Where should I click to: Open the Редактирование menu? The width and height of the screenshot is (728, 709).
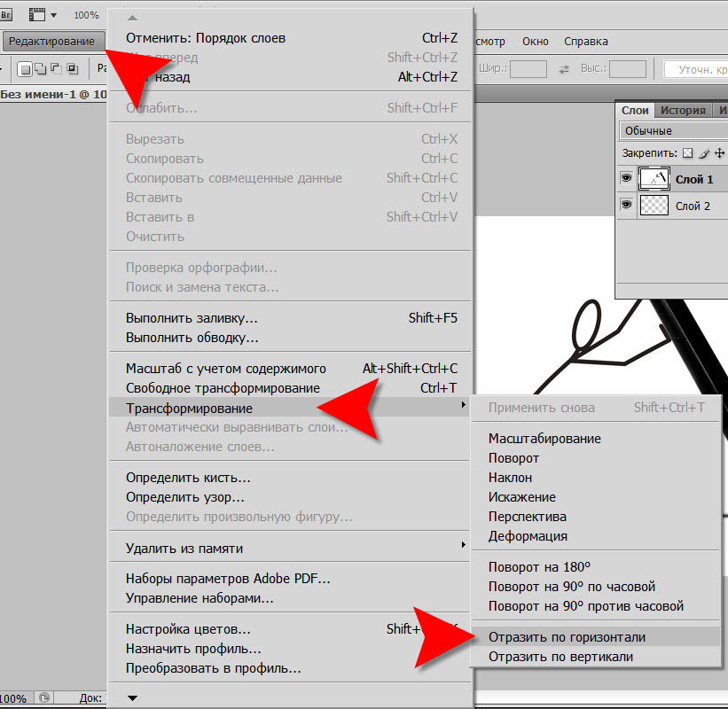point(52,42)
